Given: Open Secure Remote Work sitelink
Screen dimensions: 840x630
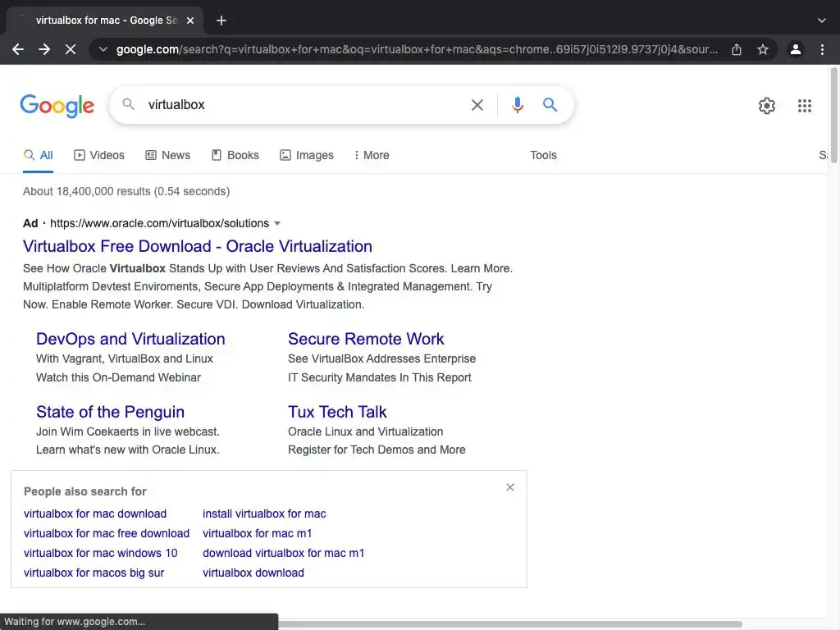Looking at the screenshot, I should (x=366, y=339).
